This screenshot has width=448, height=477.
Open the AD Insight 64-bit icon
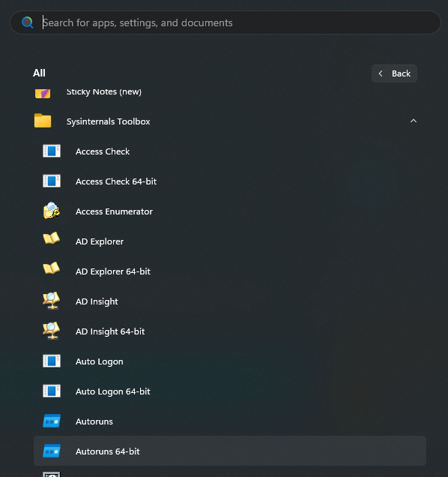tap(52, 331)
